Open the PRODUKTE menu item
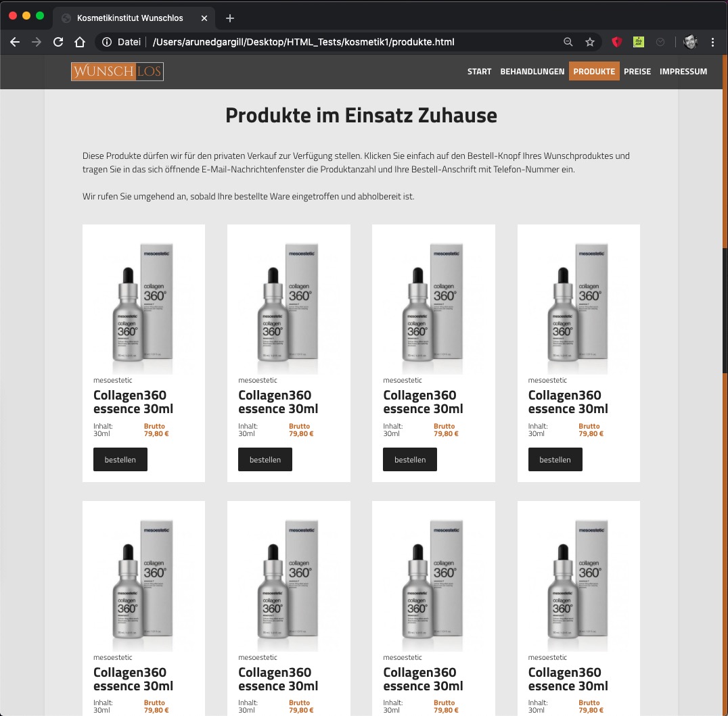 594,72
